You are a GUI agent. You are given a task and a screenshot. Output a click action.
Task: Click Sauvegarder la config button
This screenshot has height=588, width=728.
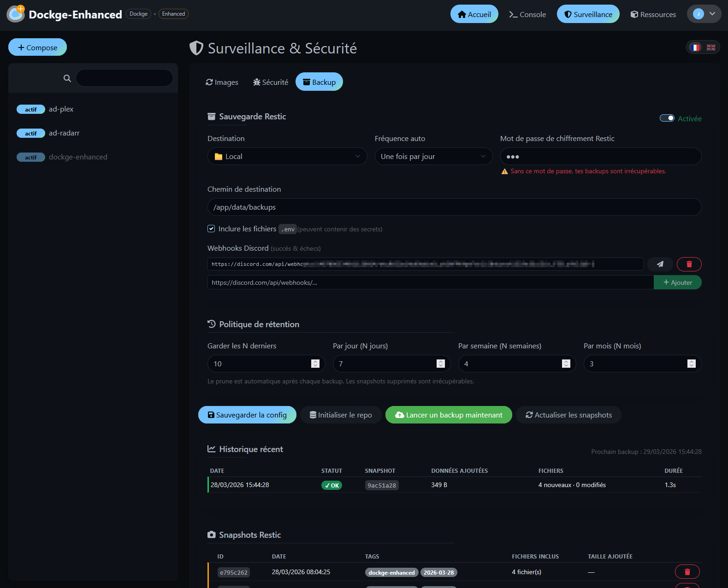point(247,415)
